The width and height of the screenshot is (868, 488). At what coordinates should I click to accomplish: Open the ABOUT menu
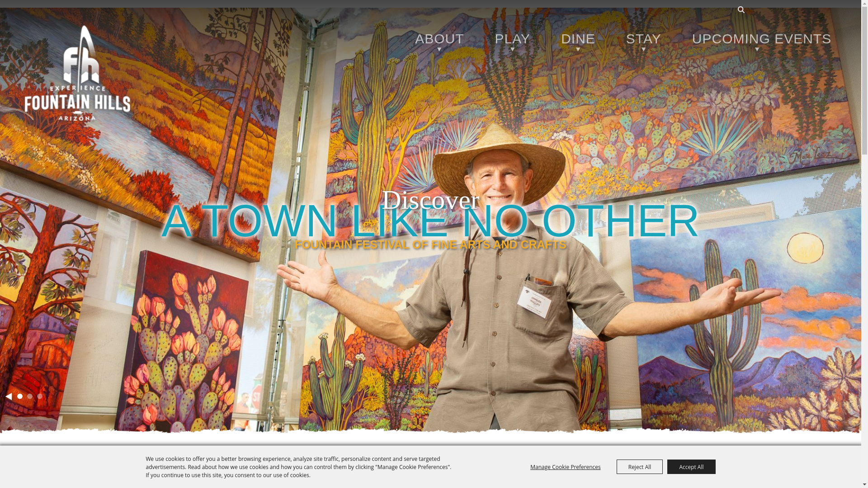(439, 39)
